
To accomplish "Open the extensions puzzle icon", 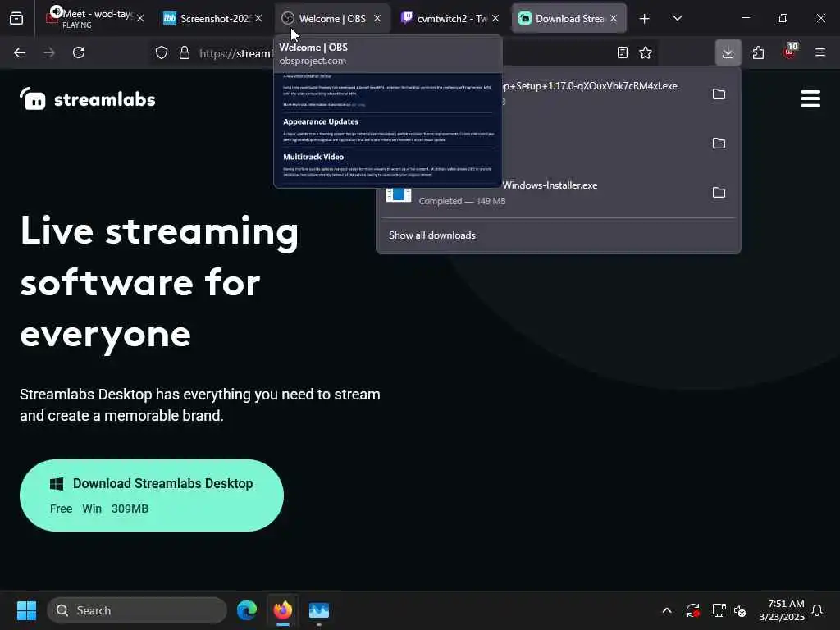I will point(758,52).
